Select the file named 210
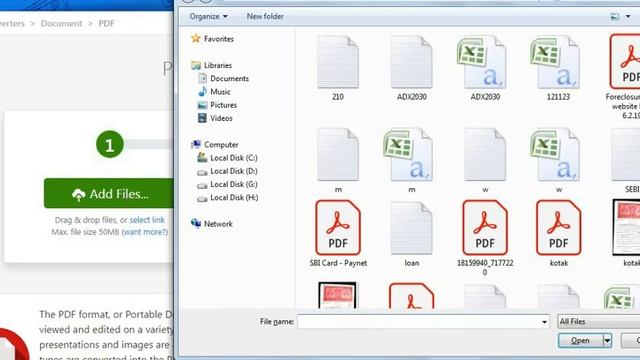This screenshot has height=360, width=640. pos(338,68)
